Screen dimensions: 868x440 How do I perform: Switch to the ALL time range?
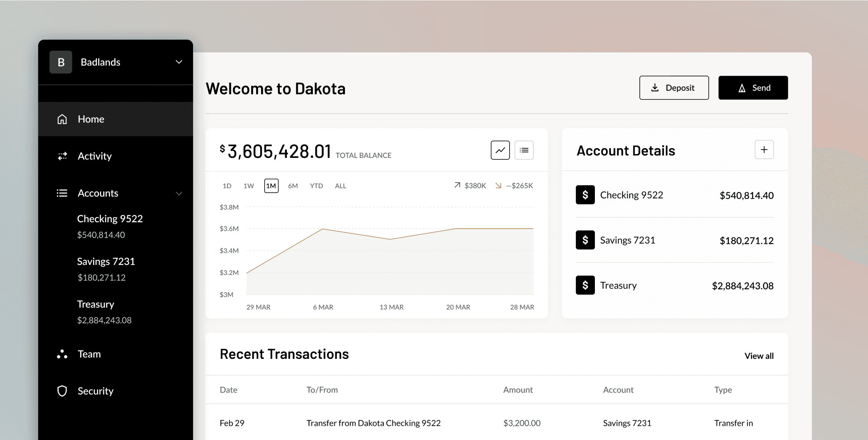click(x=340, y=186)
